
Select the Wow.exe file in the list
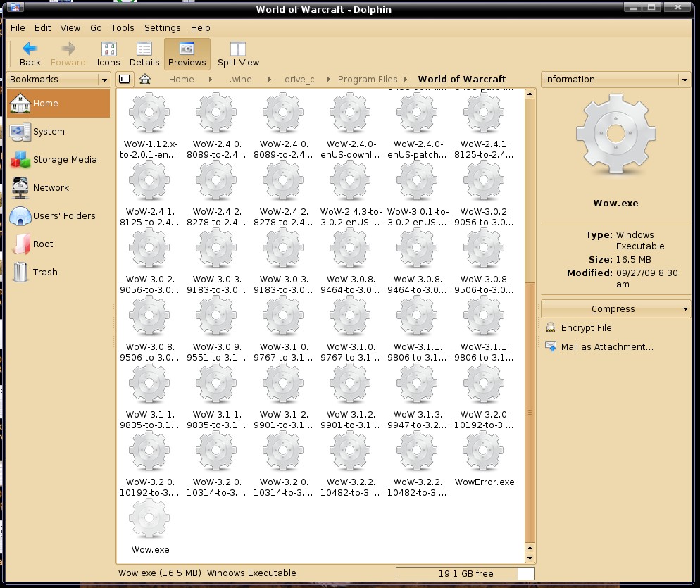(149, 518)
